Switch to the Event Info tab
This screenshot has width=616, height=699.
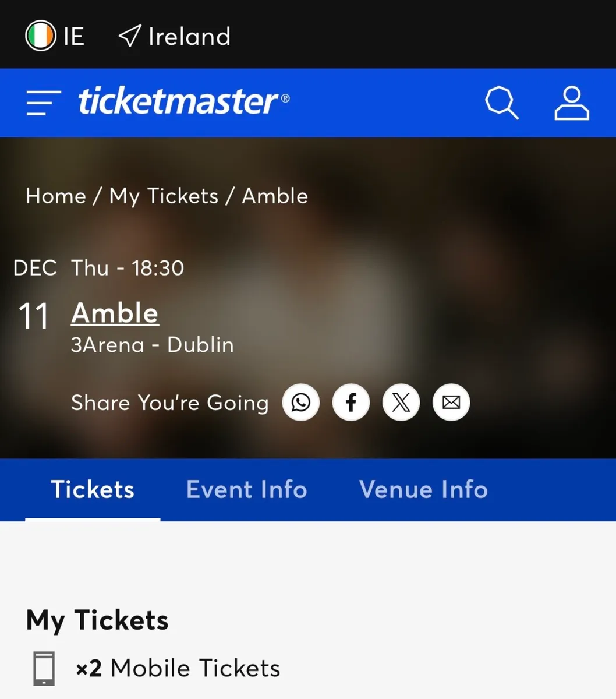[246, 490]
